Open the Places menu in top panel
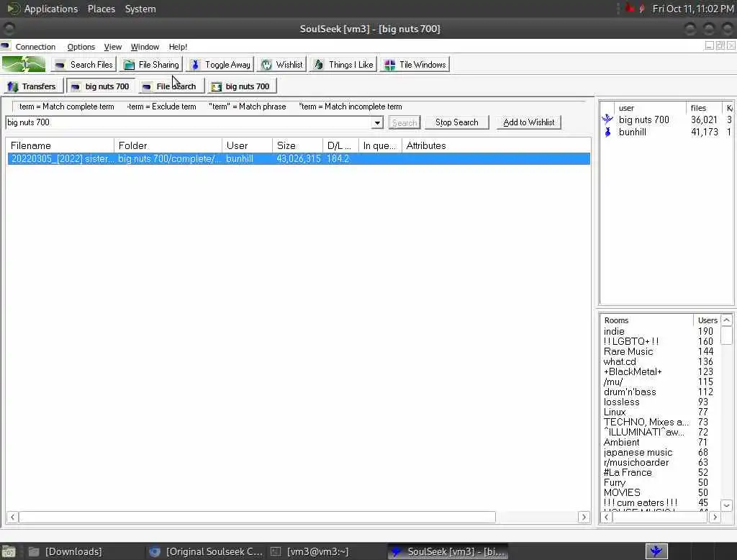Screen dimensions: 737x560 [101, 9]
